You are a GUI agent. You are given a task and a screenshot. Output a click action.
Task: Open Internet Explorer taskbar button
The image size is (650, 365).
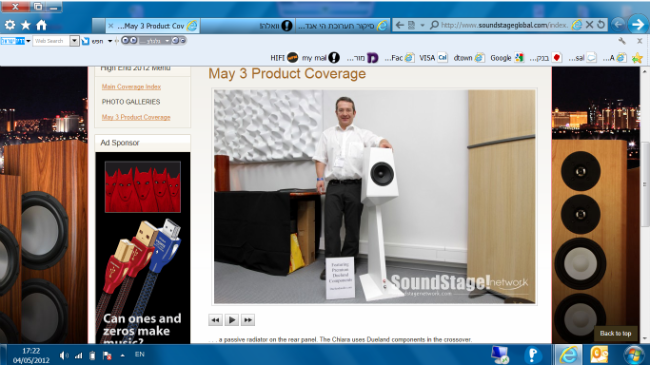(x=568, y=355)
